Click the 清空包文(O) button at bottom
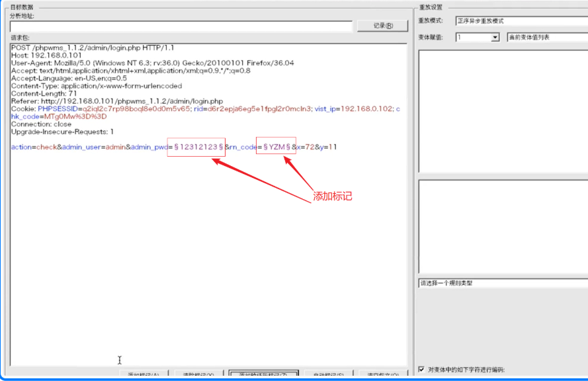 (x=383, y=374)
